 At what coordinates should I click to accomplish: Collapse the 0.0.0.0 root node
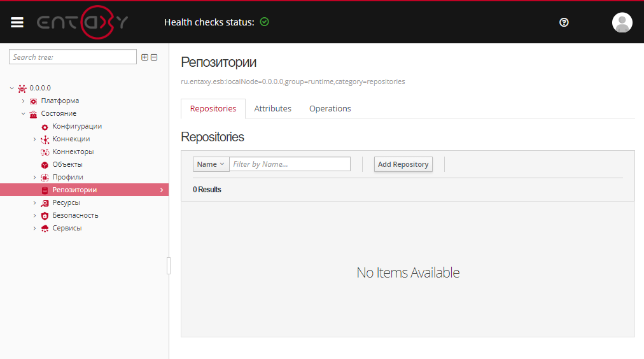coord(12,88)
